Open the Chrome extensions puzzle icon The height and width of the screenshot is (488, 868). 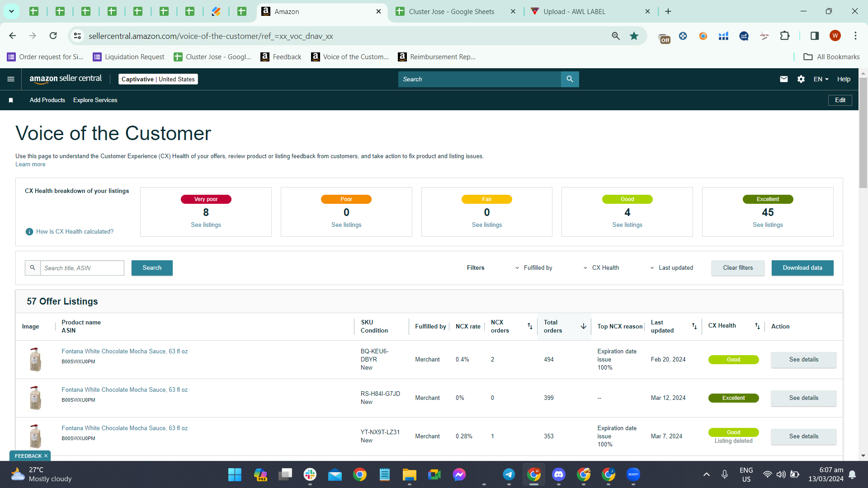(x=785, y=36)
